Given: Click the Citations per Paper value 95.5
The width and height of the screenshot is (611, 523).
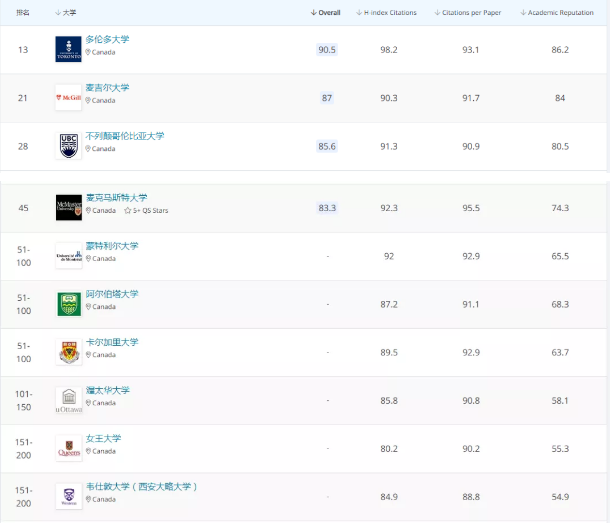Looking at the screenshot, I should coord(471,208).
